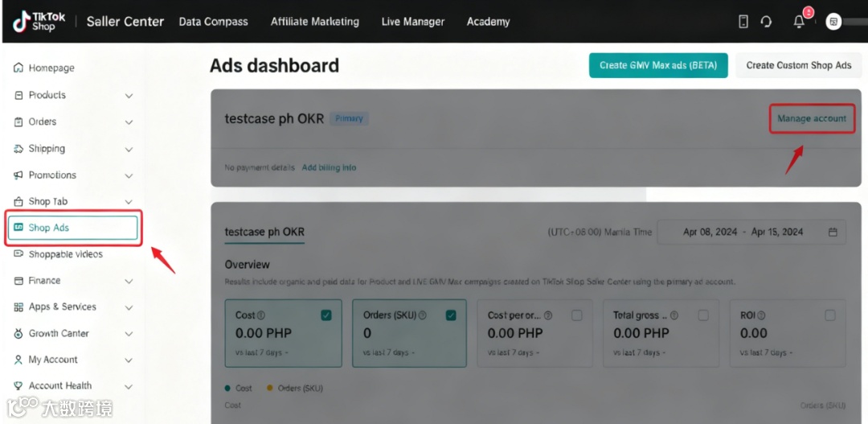Screen dimensions: 868x424
Task: Expand the Account Health chevron
Action: tap(129, 387)
